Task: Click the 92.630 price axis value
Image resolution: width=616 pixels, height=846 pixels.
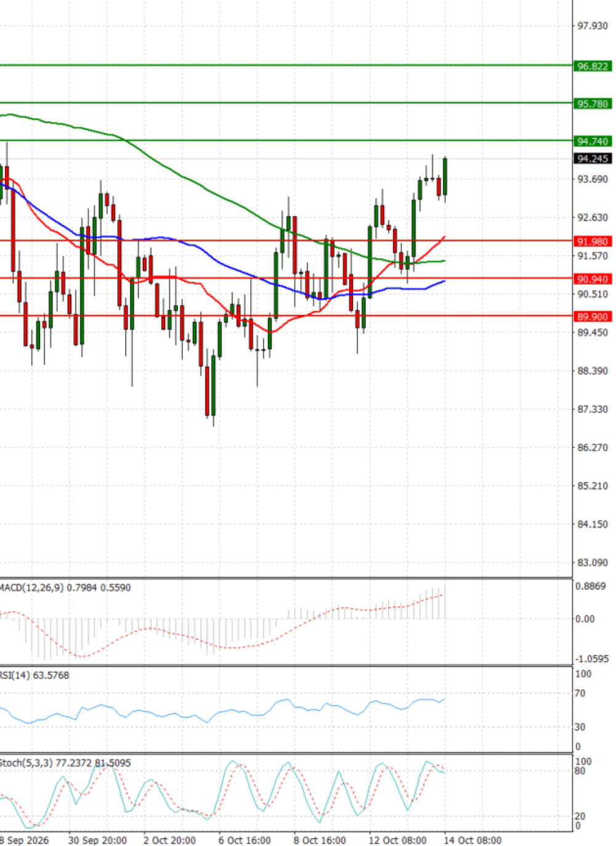Action: (x=592, y=218)
